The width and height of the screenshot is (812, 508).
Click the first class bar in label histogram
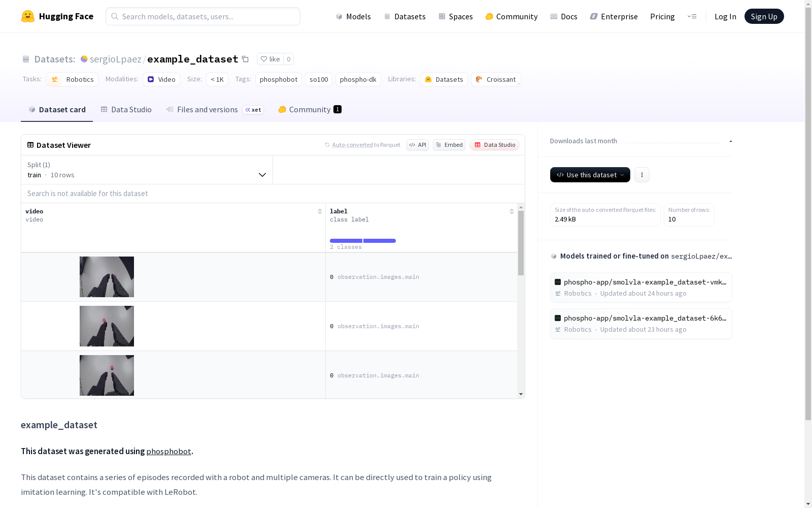point(346,241)
